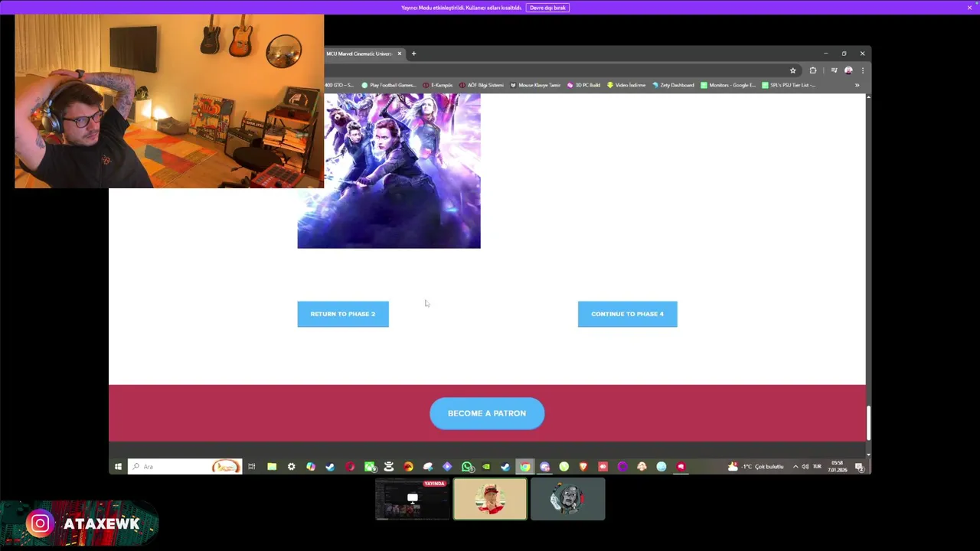Open the taskbar clock and calendar

(837, 467)
